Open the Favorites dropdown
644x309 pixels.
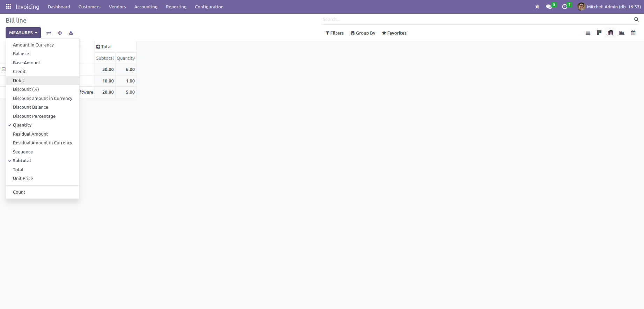[394, 33]
